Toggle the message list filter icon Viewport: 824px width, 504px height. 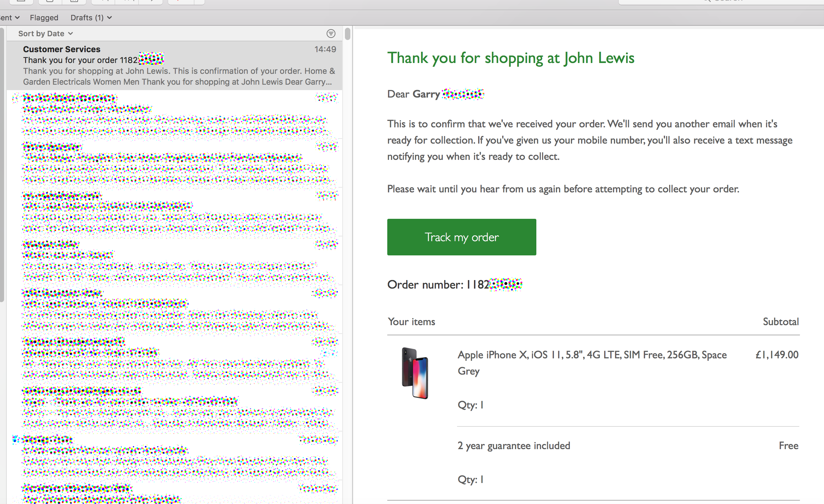pos(331,34)
